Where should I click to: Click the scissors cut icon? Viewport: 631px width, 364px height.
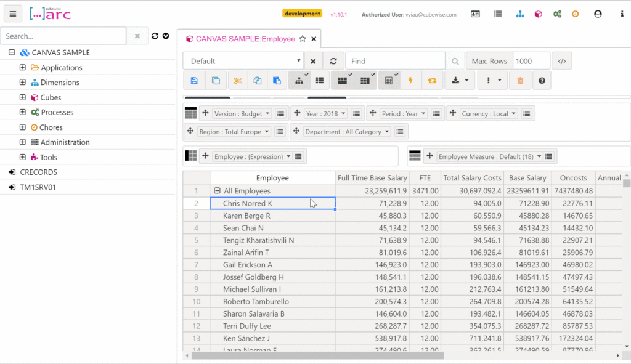[237, 81]
